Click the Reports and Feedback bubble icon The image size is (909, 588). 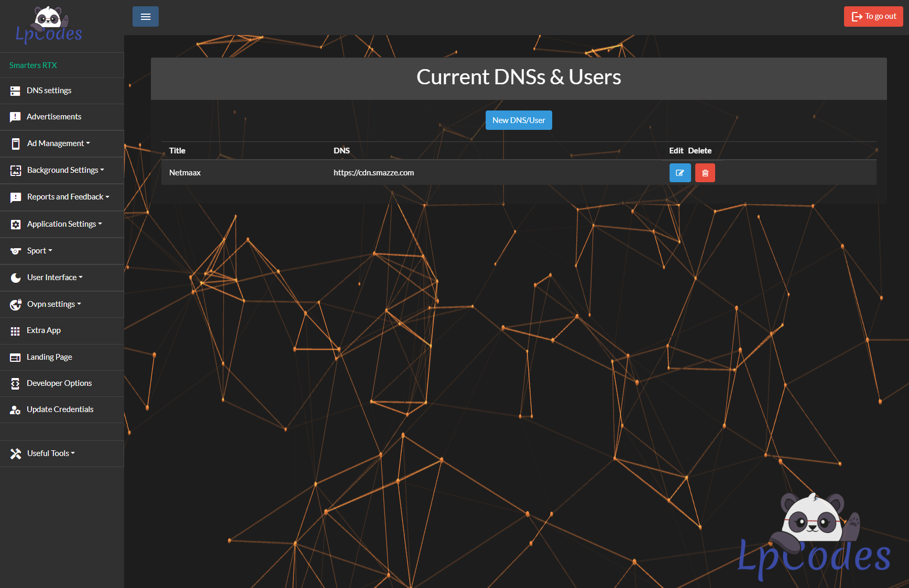(16, 198)
